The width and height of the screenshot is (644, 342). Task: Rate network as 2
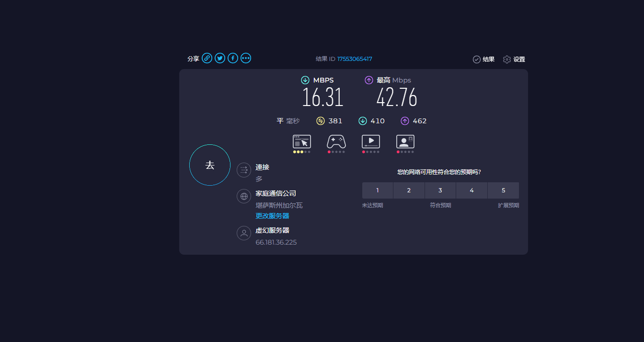click(409, 190)
